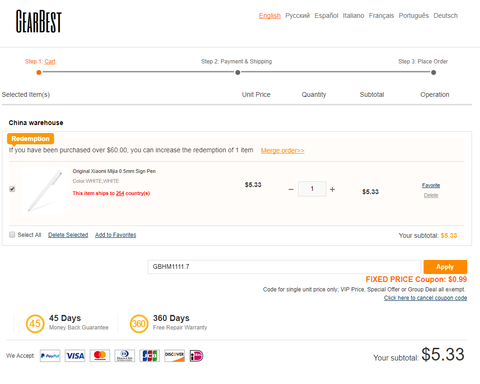Switch language to Deutsch
The height and width of the screenshot is (384, 480).
[x=446, y=16]
